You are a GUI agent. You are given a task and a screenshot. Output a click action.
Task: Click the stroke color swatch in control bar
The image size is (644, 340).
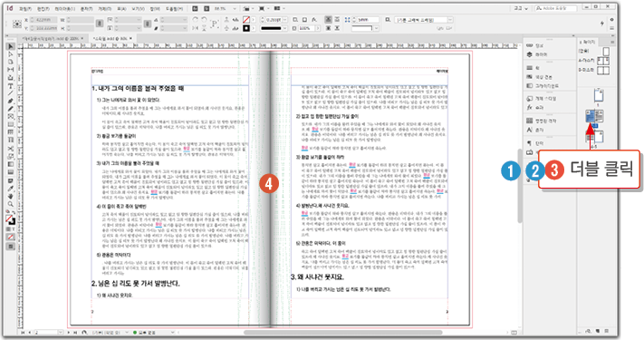246,28
